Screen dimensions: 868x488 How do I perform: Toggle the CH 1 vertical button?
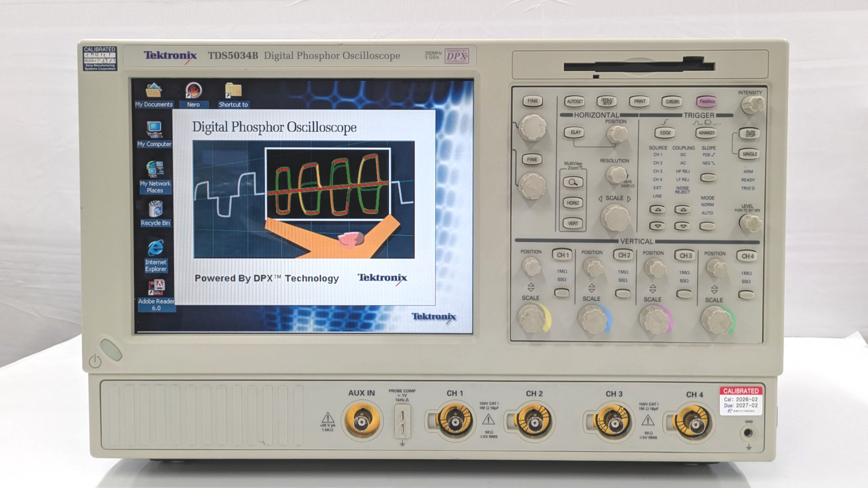coord(563,255)
